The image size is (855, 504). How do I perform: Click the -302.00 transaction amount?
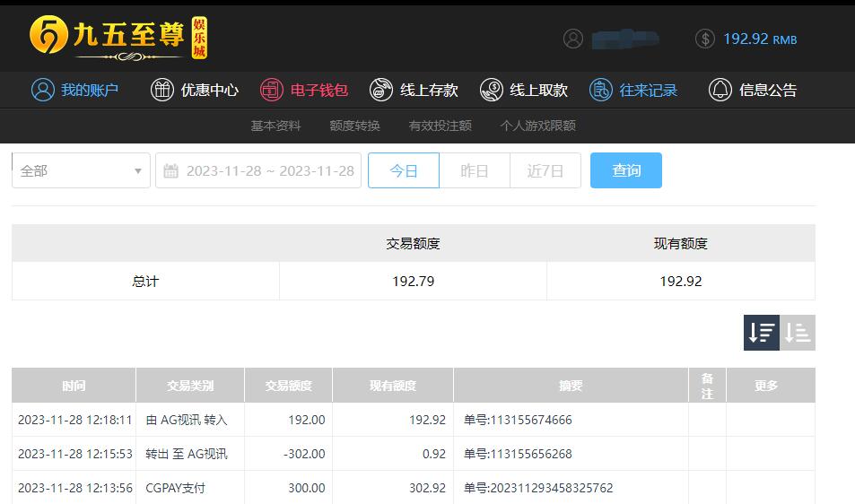[304, 454]
